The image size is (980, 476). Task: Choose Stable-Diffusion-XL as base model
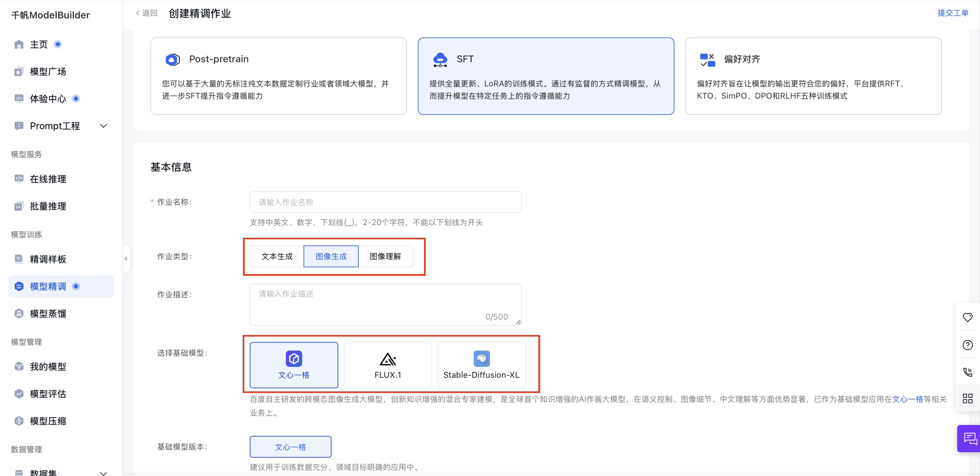point(481,365)
